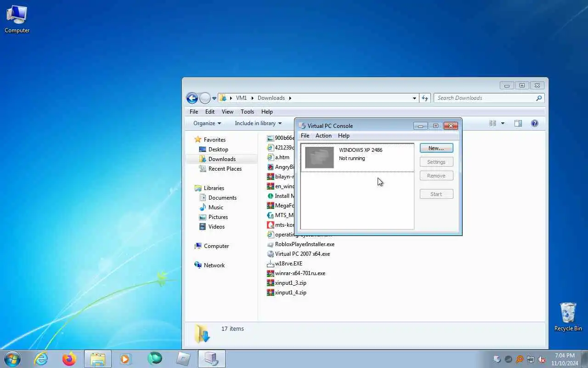Expand the arrow after Downloads breadcrumb
The width and height of the screenshot is (588, 368).
click(290, 98)
